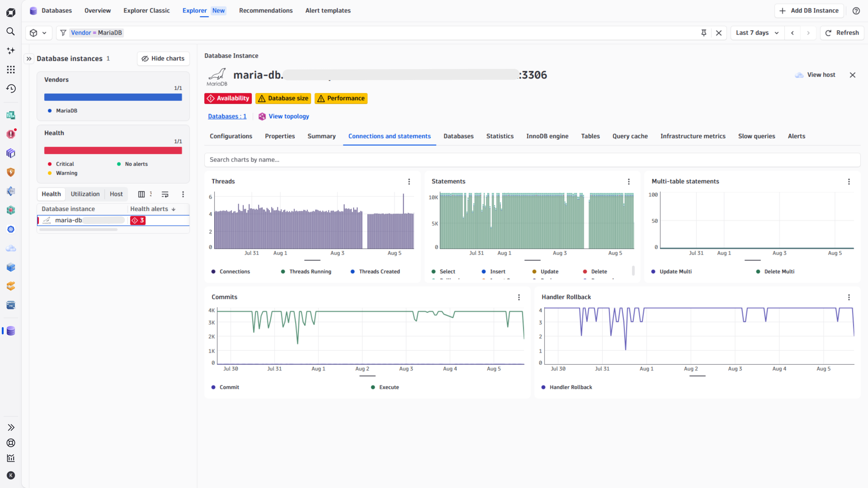This screenshot has height=488, width=868.
Task: Click the red Availability alert badge
Action: [x=228, y=98]
